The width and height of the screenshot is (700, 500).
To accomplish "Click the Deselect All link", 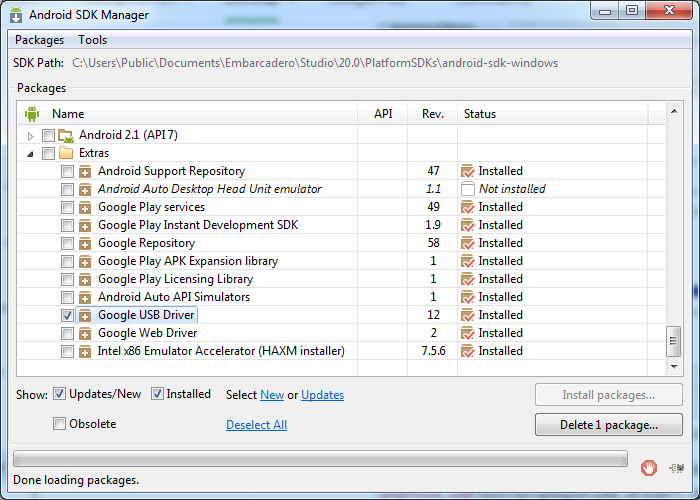I will 256,425.
